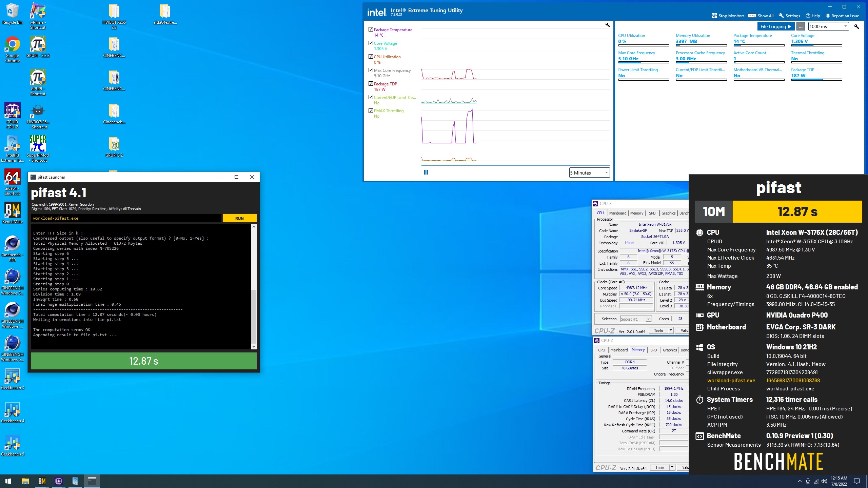868x488 pixels.
Task: Open the HWBOT X265 2.3 folder
Action: tap(114, 16)
